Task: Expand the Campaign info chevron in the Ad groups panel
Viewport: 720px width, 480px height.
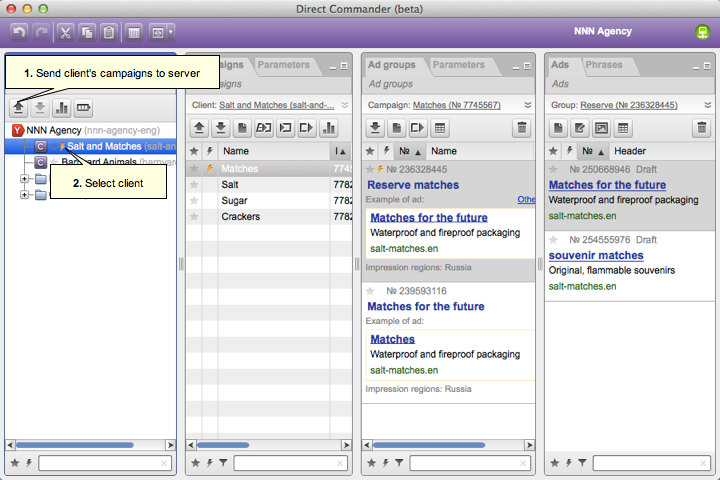Action: pyautogui.click(x=528, y=105)
